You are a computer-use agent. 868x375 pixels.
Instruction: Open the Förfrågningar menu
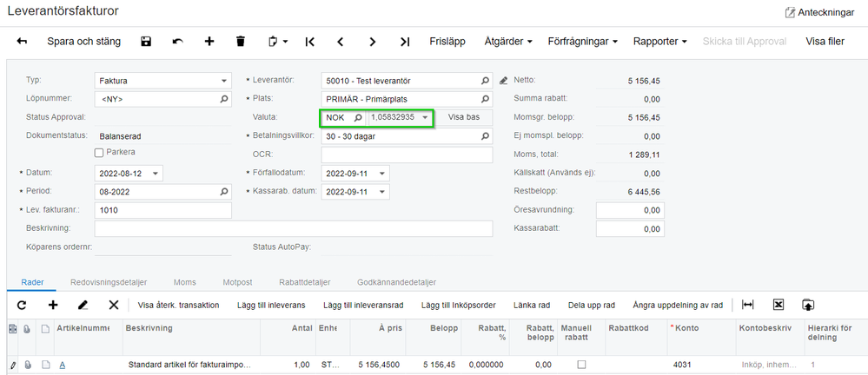(x=583, y=42)
